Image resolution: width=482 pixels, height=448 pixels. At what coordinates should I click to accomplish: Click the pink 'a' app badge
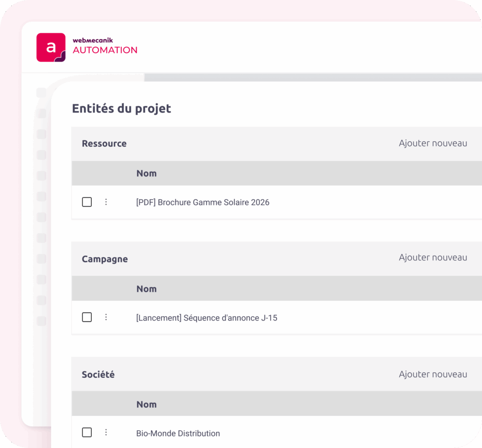click(51, 47)
